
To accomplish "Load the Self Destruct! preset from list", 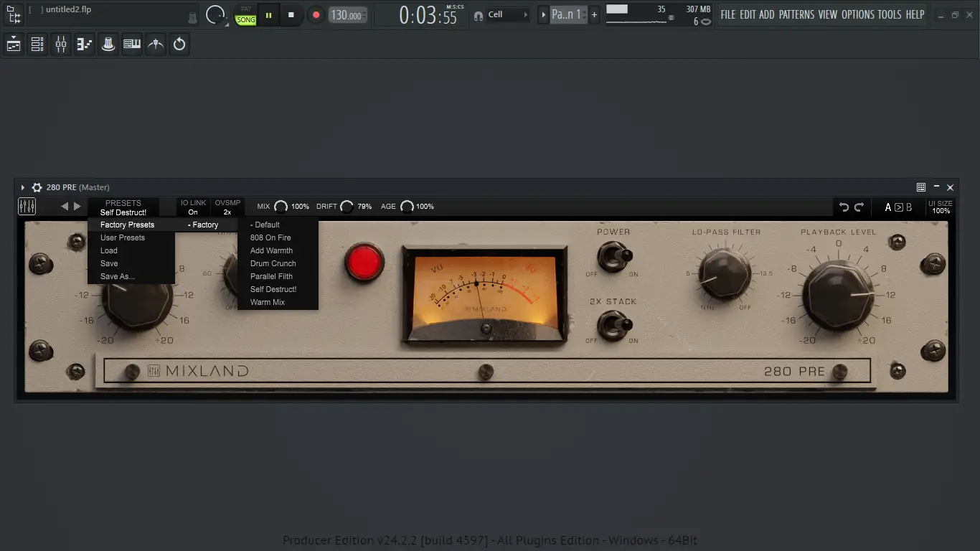I will tap(278, 289).
